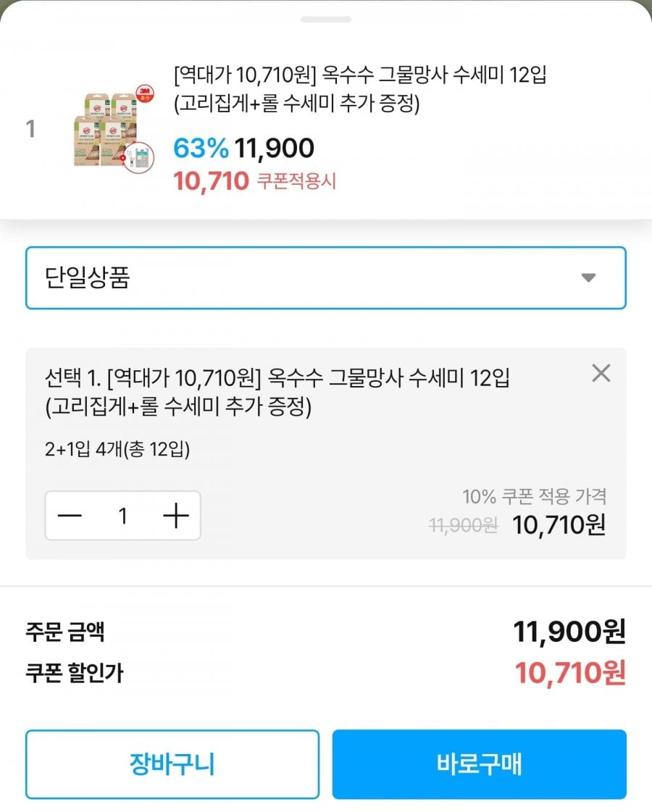This screenshot has width=652, height=812.
Task: Tap the 장바구니 button
Action: (172, 764)
